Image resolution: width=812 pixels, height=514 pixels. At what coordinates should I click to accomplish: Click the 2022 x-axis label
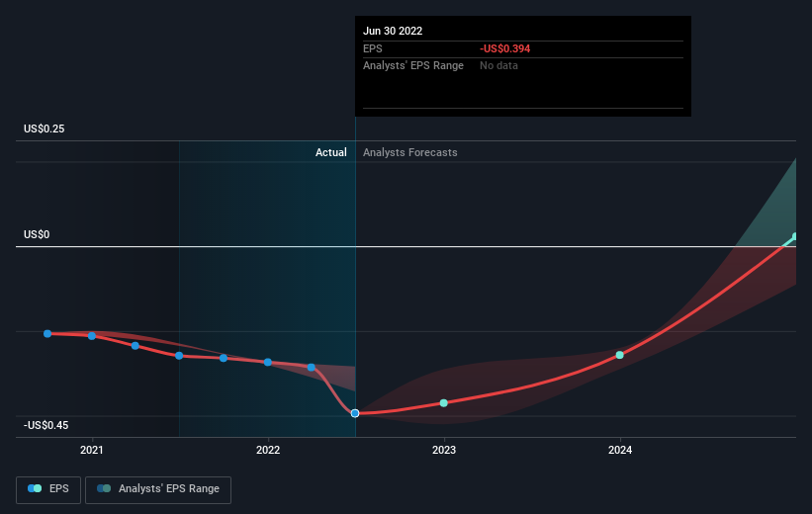(x=268, y=450)
